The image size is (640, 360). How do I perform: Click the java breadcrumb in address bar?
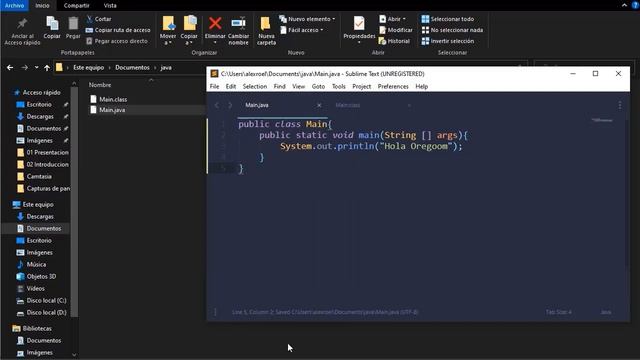coord(166,67)
